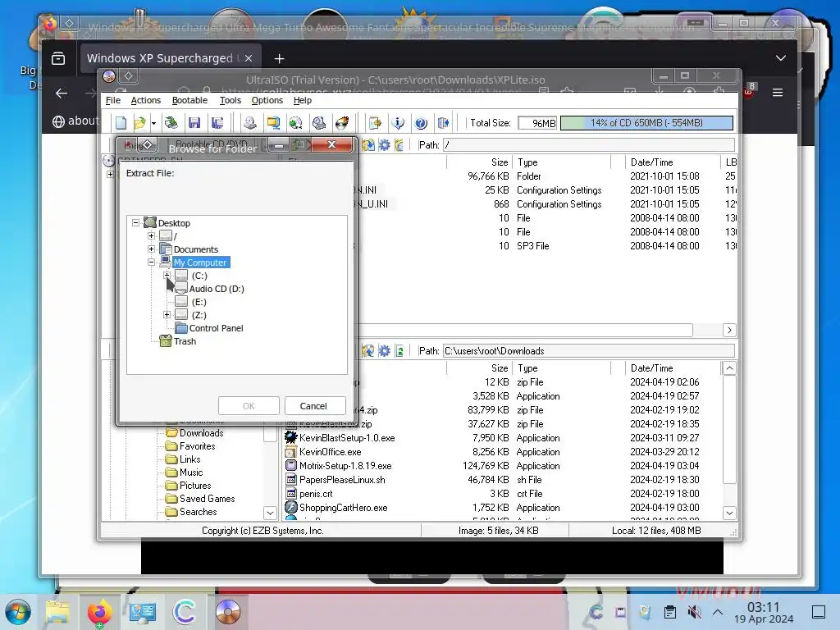This screenshot has width=840, height=630.
Task: Select KevinBlastSetup-1.0.exe in local file list
Action: (347, 438)
